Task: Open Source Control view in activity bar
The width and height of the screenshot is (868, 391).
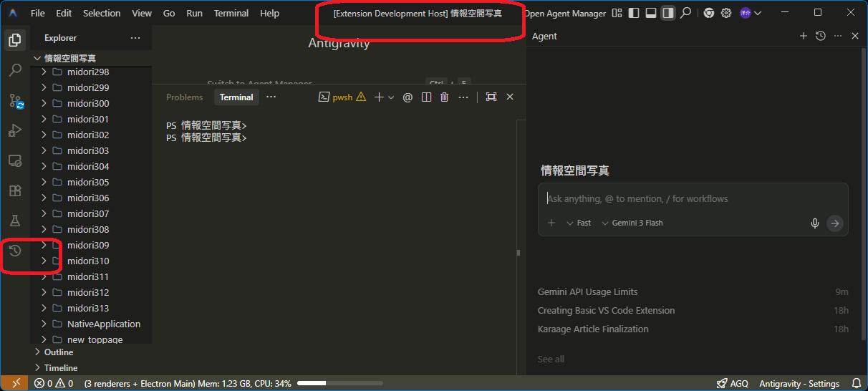Action: point(14,100)
